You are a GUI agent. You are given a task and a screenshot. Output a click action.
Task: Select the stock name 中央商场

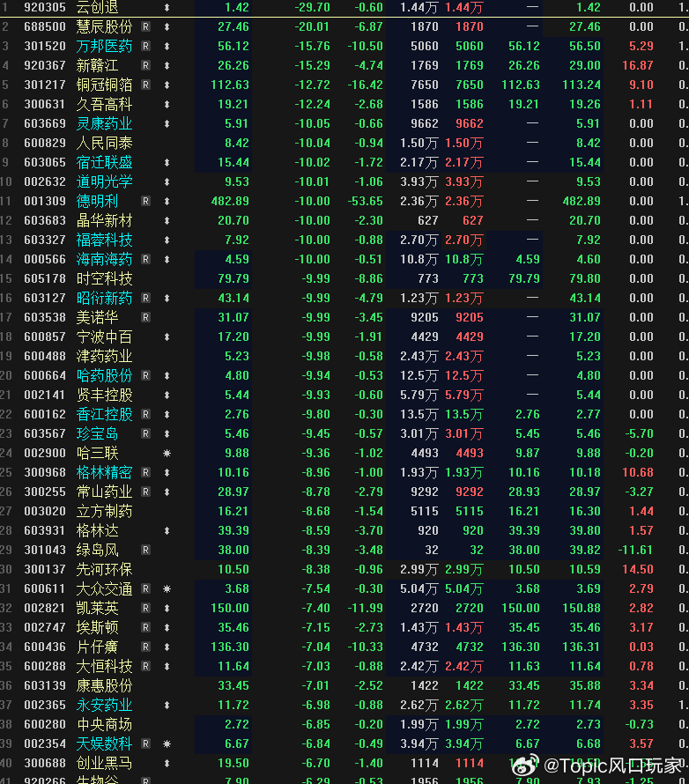[x=105, y=725]
